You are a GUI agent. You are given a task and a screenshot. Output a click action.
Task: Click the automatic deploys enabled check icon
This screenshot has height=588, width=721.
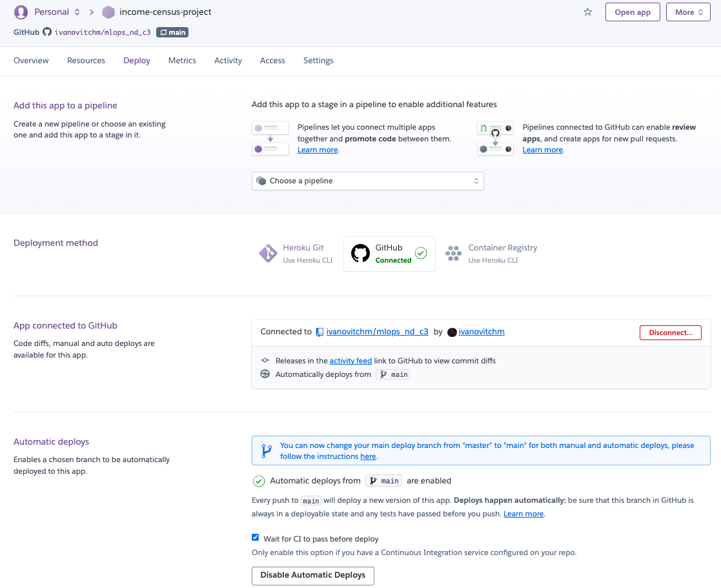tap(259, 481)
